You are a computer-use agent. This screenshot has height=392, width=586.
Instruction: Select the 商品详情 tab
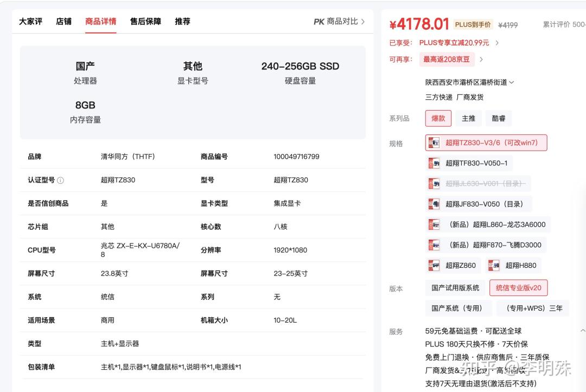100,22
